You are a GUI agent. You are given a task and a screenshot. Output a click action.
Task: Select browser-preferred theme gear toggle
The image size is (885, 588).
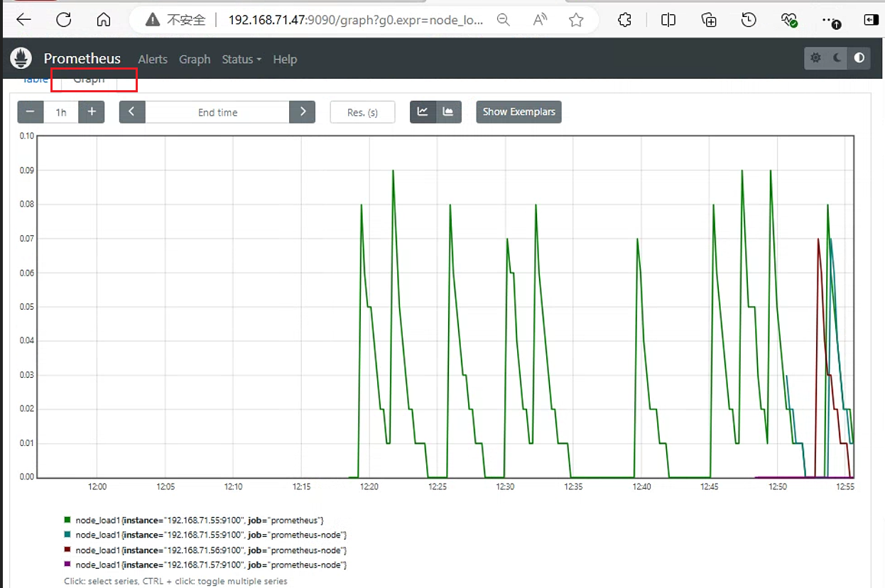click(815, 58)
